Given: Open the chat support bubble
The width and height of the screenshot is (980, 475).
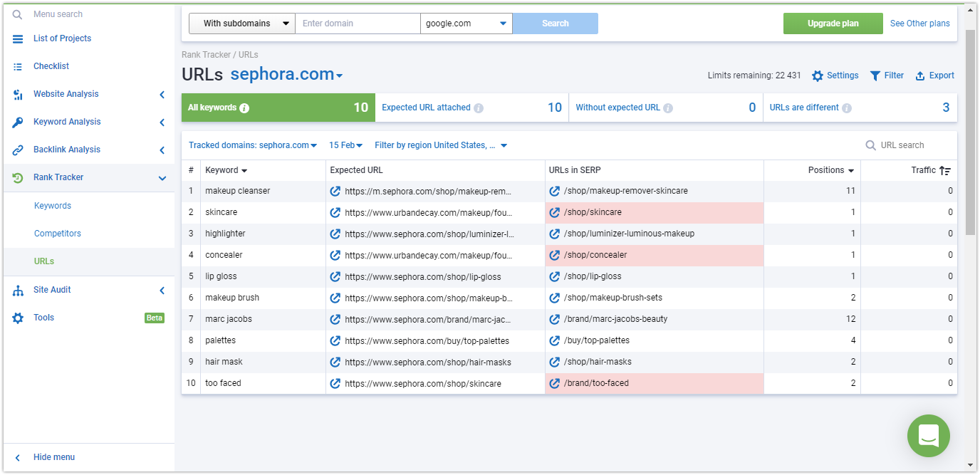Looking at the screenshot, I should pyautogui.click(x=929, y=436).
